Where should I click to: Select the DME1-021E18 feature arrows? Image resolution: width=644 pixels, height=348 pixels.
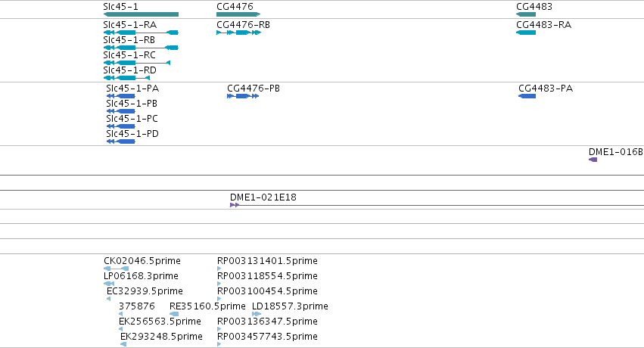(x=235, y=205)
